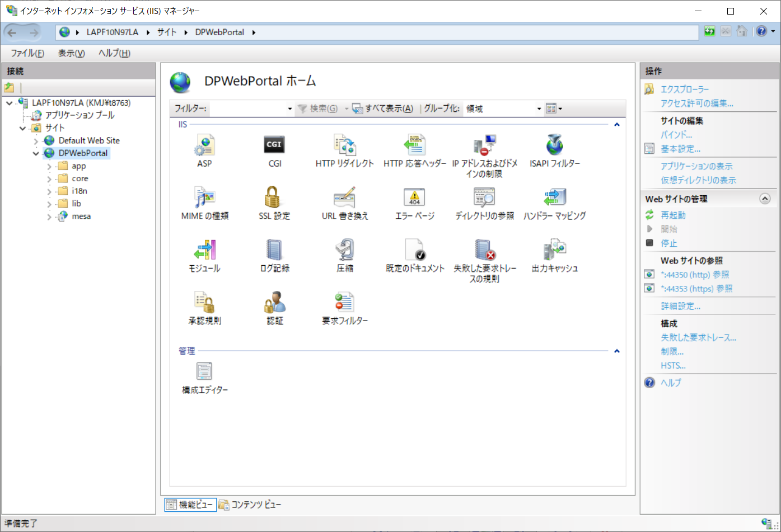Expand the lib folder node

pos(49,204)
